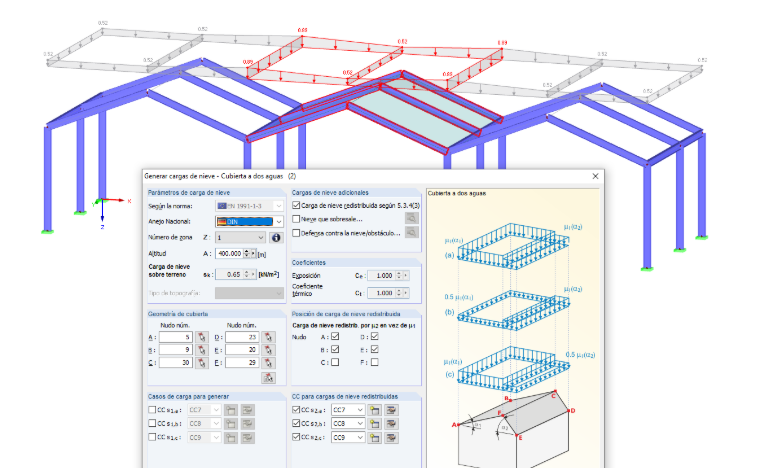The height and width of the screenshot is (468, 760).
Task: Click new load case icon beside CC s1,a
Action: (231, 410)
